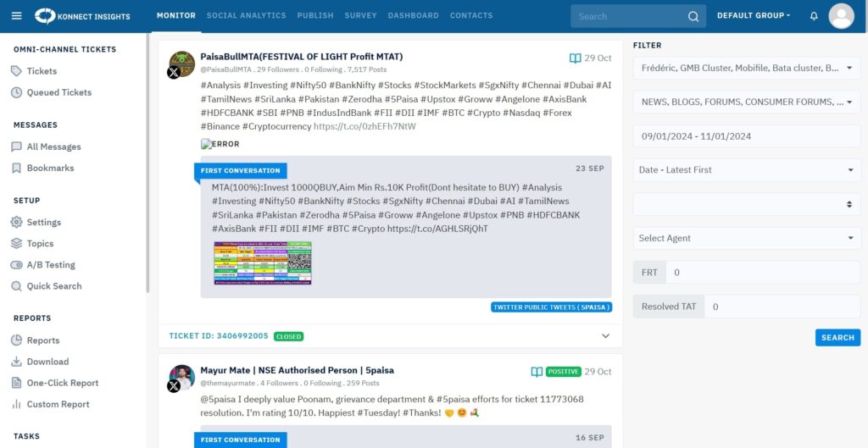Click the stock table image thumbnail
This screenshot has width=868, height=448.
pos(263,263)
